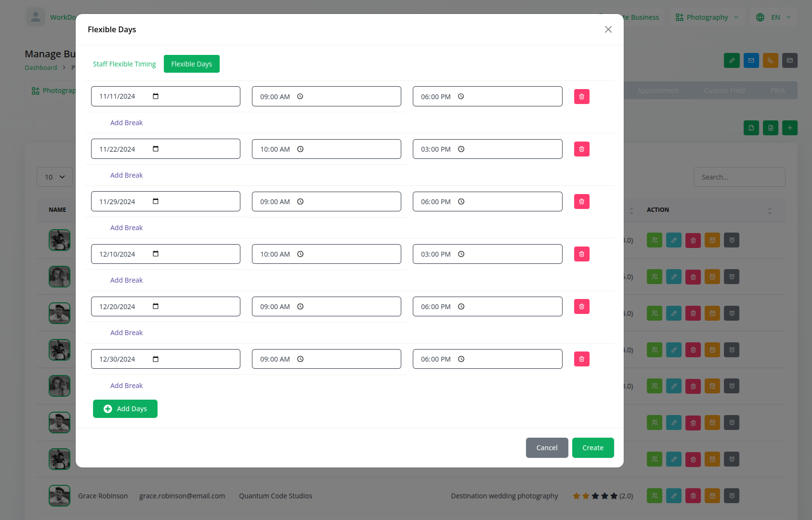The width and height of the screenshot is (812, 520).
Task: Delete the 12/20/2024 flexible day row
Action: click(x=581, y=307)
